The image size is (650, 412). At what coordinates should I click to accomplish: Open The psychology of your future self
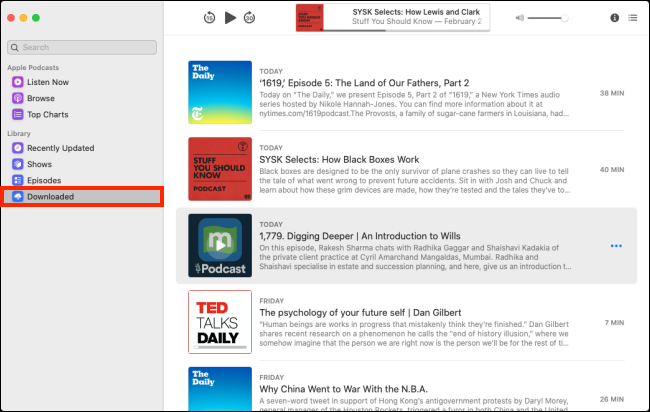(x=360, y=313)
